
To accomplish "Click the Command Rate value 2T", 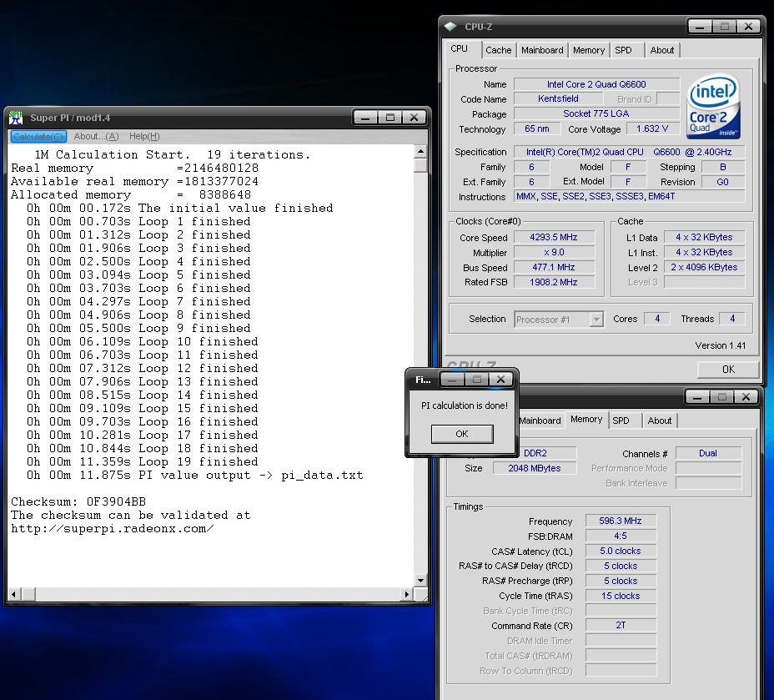I will [621, 626].
